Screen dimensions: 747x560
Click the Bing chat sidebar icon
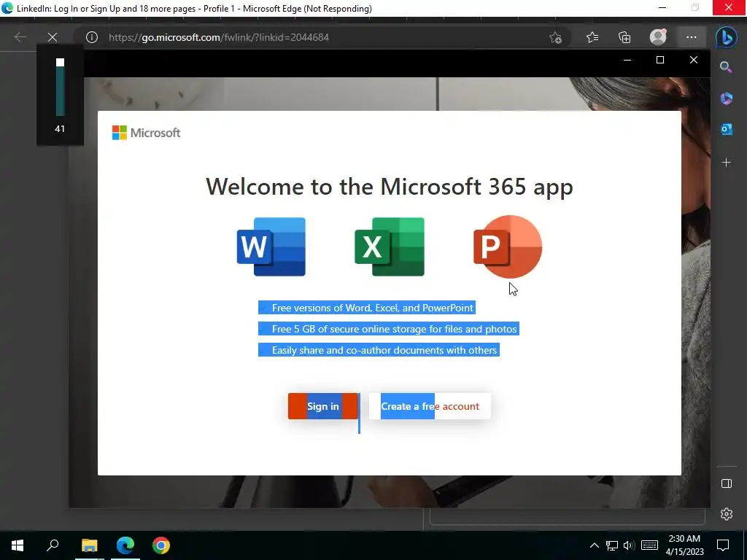tap(727, 38)
